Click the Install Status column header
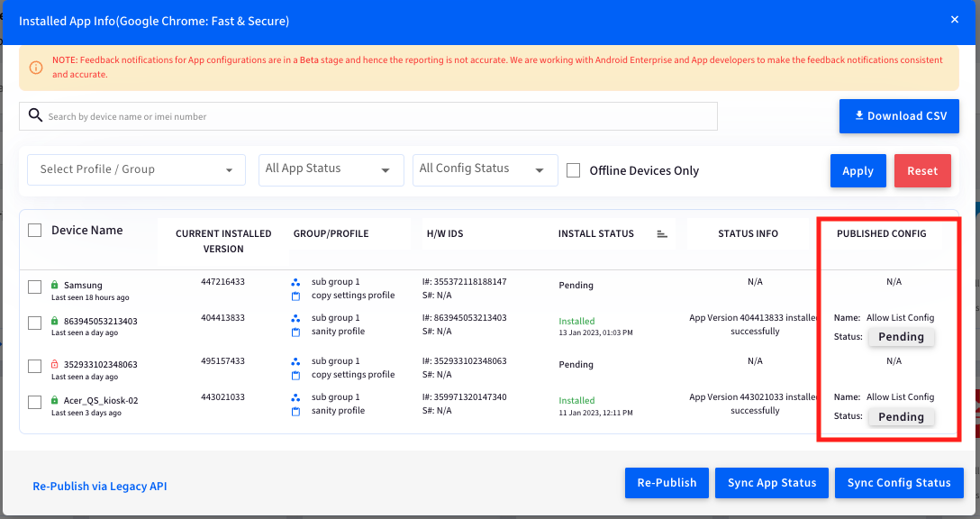This screenshot has width=980, height=519. (596, 233)
